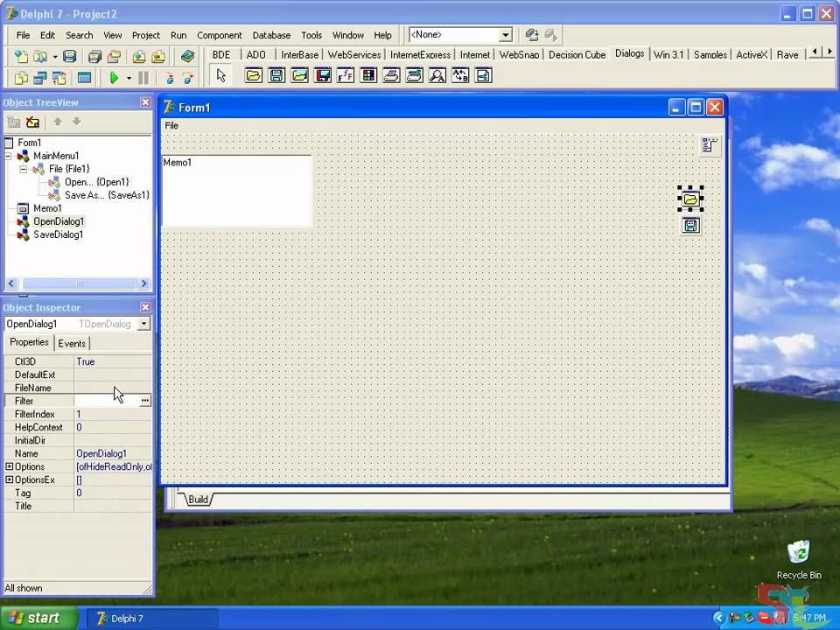Click Toggle Form/Unit toolbar icon
Screen dimensions: 840x630
(x=59, y=78)
